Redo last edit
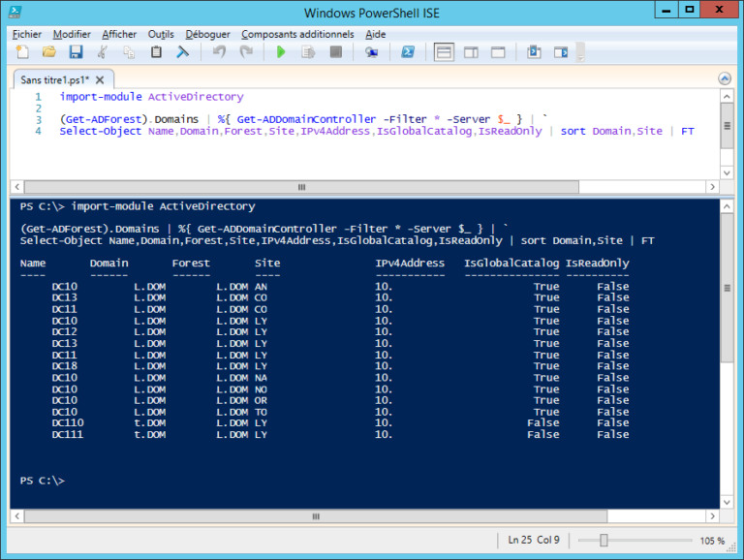 [x=246, y=51]
